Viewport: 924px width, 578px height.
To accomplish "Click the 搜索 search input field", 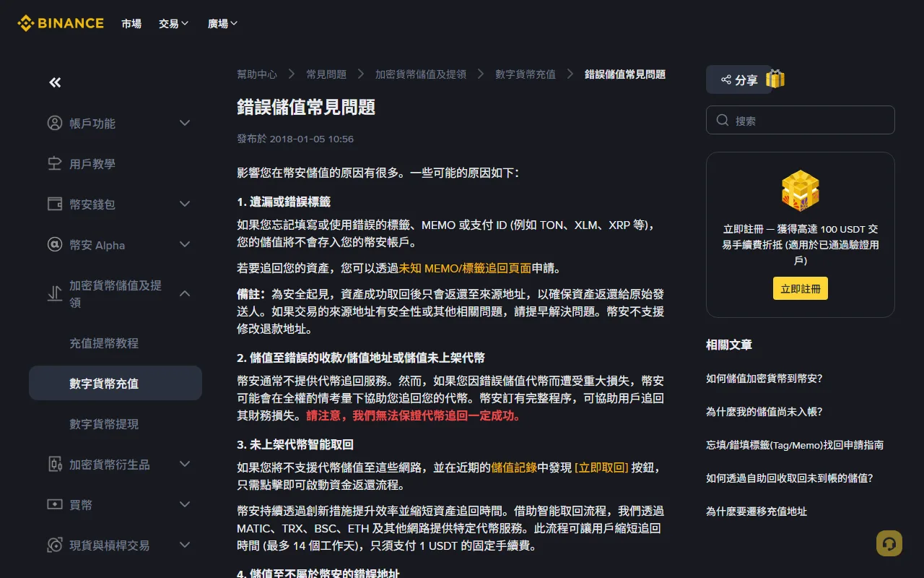I will tap(801, 120).
